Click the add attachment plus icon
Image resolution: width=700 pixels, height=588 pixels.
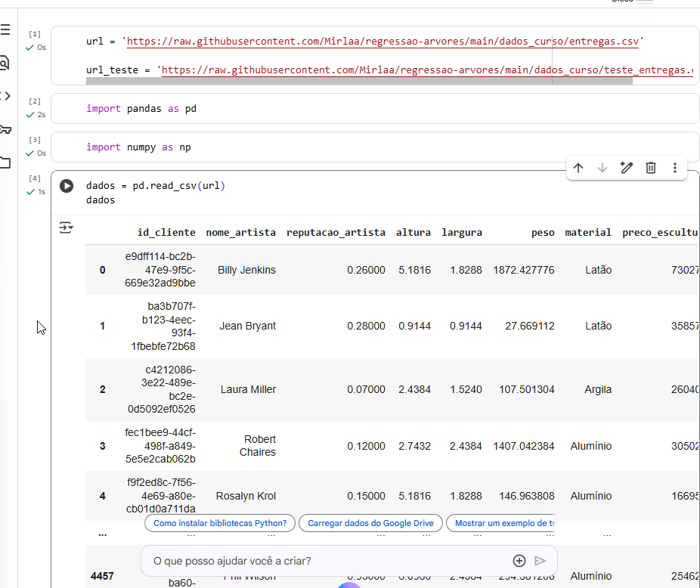(x=519, y=561)
